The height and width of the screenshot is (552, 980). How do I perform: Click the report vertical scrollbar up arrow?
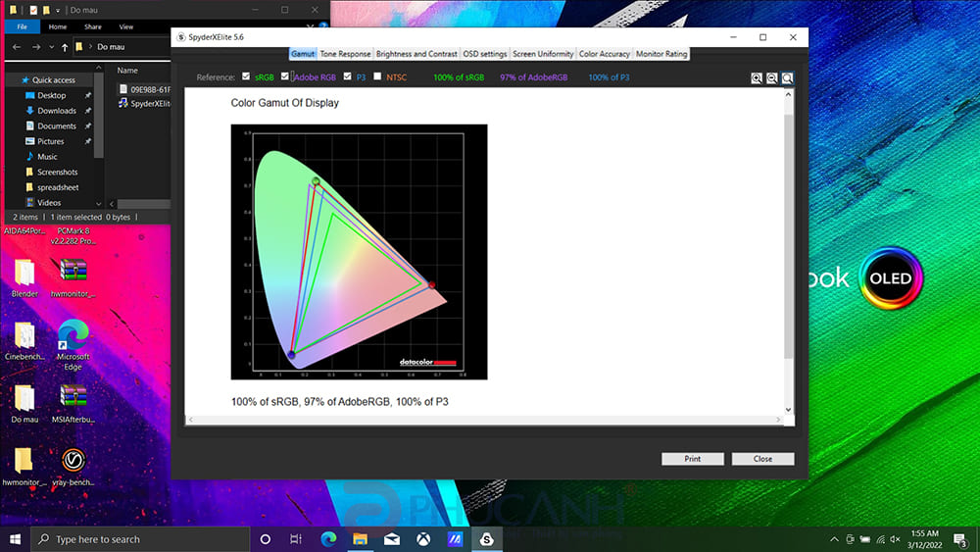[x=788, y=94]
